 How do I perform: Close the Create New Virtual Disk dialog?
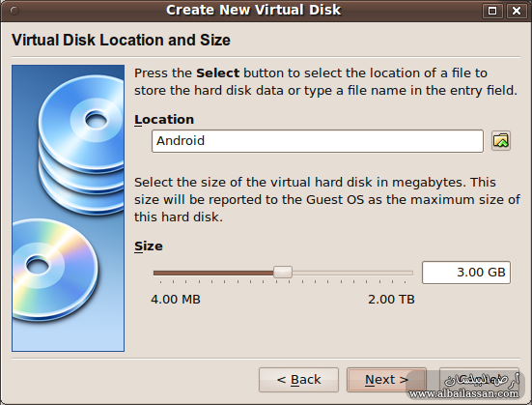tap(517, 11)
